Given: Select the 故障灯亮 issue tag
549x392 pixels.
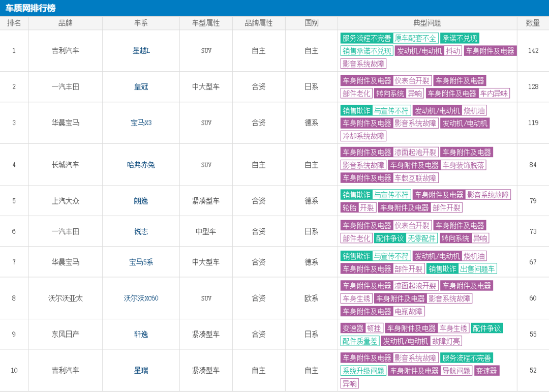Looking at the screenshot, I should click(x=446, y=341).
